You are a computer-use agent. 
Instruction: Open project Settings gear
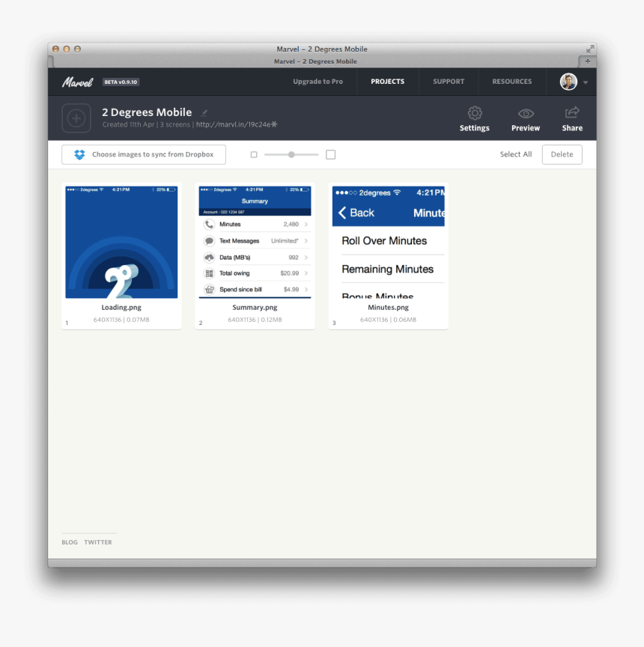click(475, 113)
